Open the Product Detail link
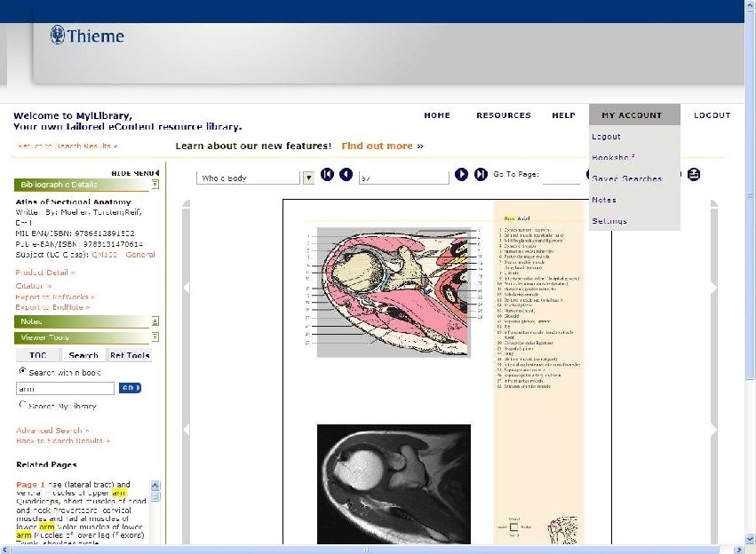Image resolution: width=756 pixels, height=554 pixels. 45,273
